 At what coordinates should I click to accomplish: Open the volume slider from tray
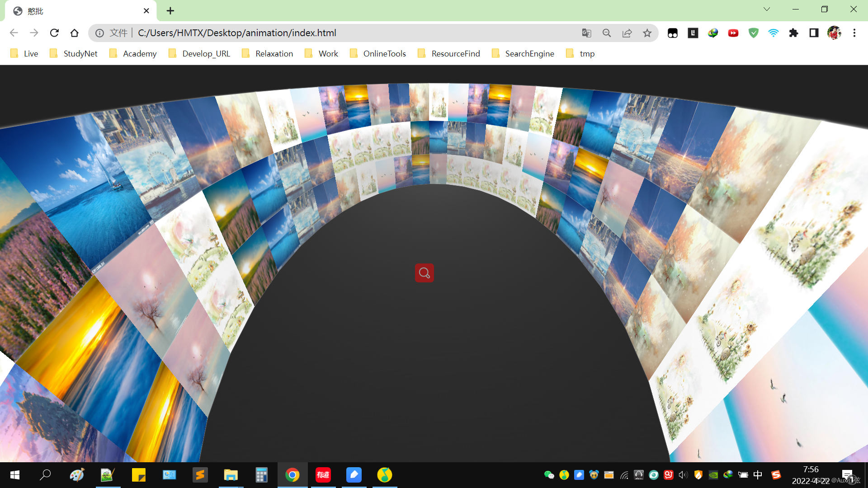[683, 475]
